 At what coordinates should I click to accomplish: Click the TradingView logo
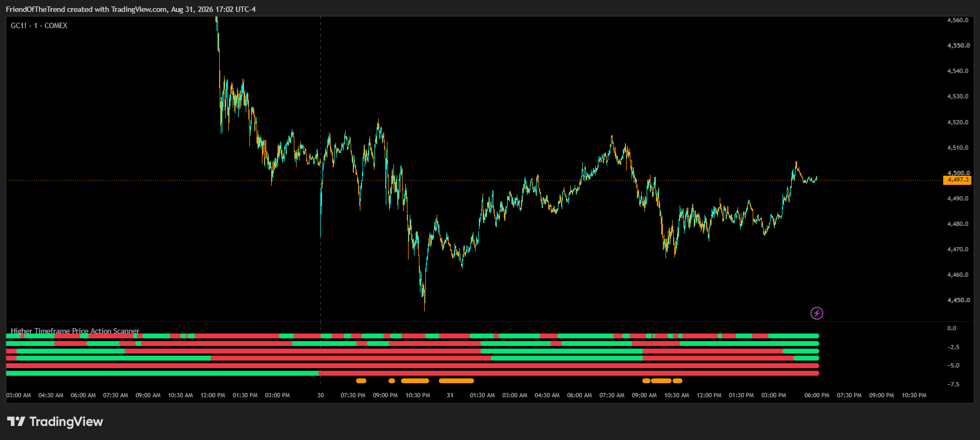55,422
